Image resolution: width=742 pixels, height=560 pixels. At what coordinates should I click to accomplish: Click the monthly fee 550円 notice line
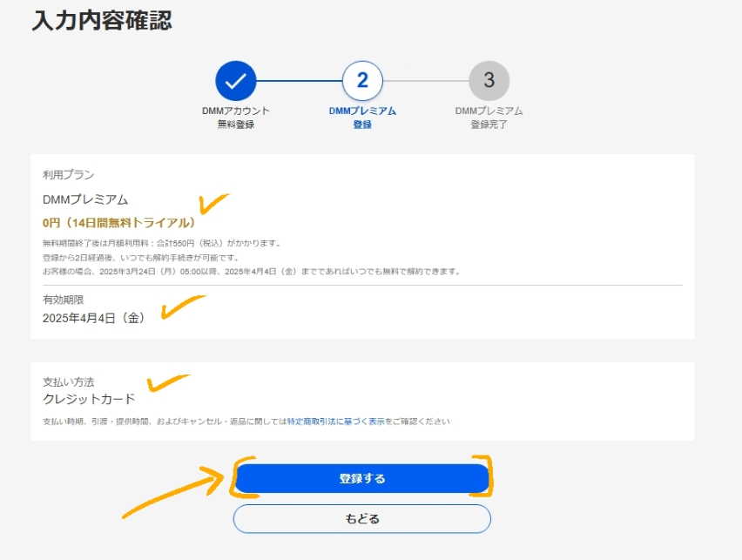pos(162,243)
